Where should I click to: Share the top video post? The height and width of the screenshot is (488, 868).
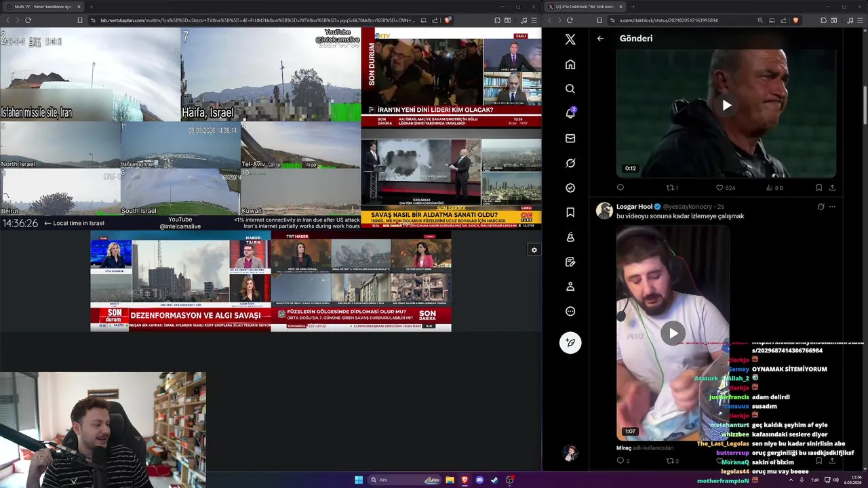(x=832, y=188)
